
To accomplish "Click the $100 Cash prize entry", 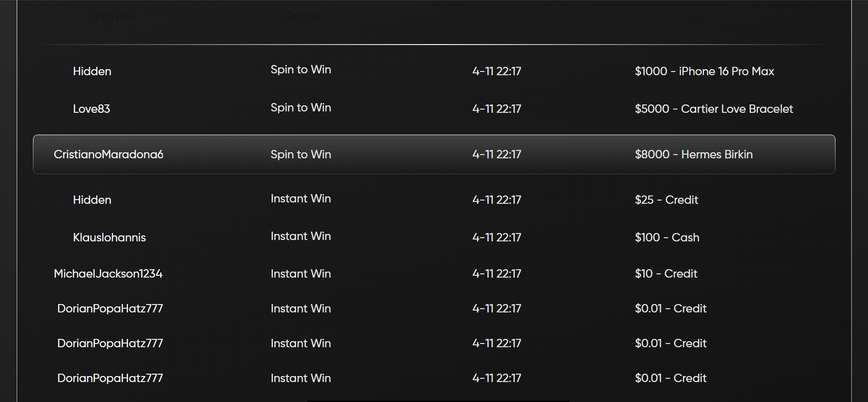I will [x=667, y=237].
